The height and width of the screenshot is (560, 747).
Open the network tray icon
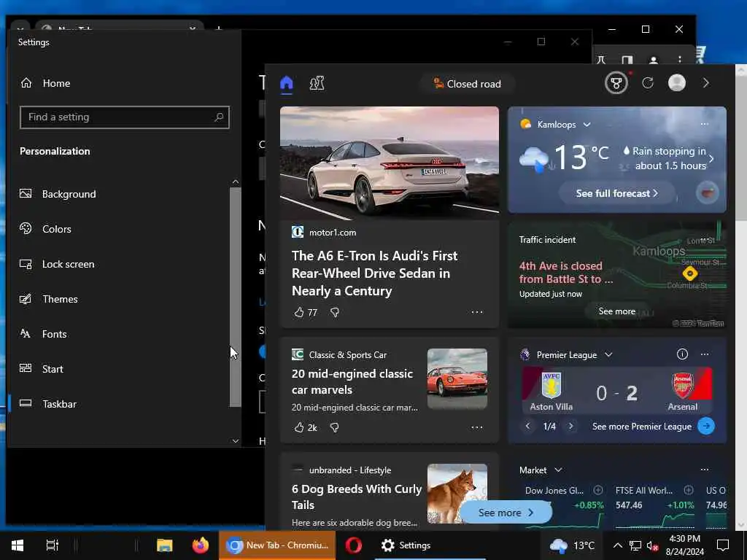[x=635, y=545]
